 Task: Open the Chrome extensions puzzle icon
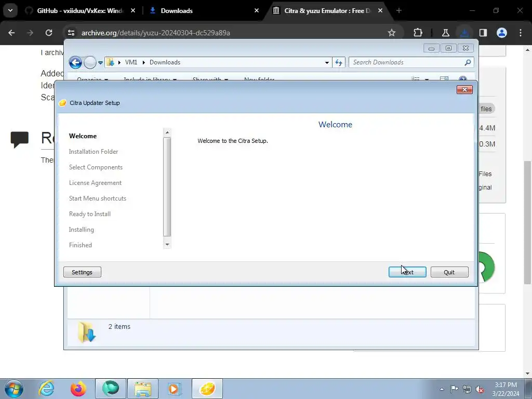coord(418,33)
